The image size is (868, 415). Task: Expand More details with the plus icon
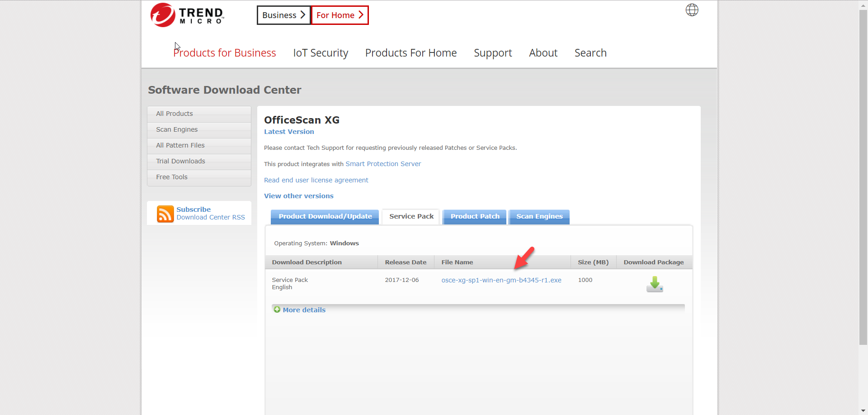277,310
